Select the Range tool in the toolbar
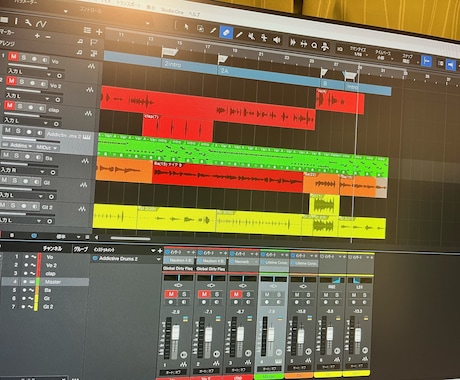The image size is (460, 380). click(x=200, y=29)
